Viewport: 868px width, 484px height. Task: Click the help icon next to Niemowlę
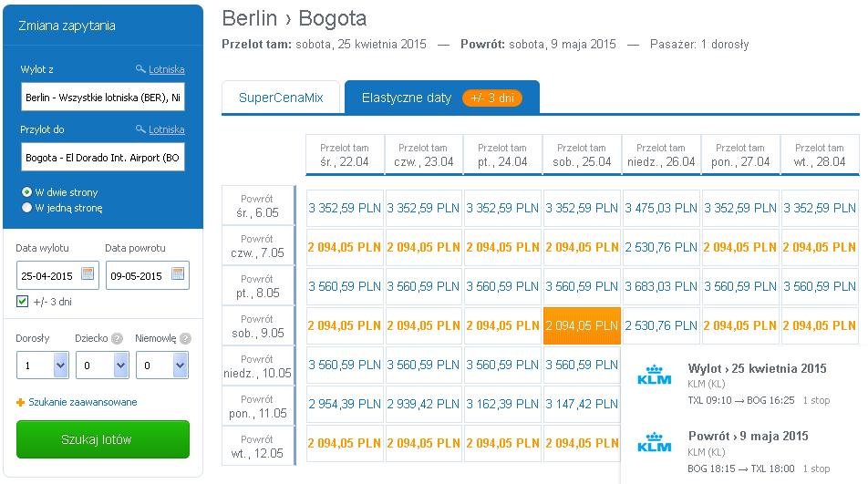coord(185,338)
